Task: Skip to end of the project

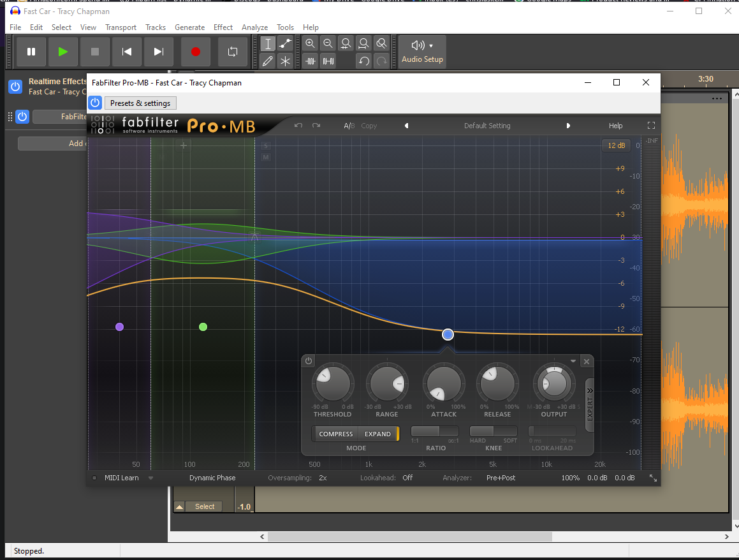Action: [159, 52]
